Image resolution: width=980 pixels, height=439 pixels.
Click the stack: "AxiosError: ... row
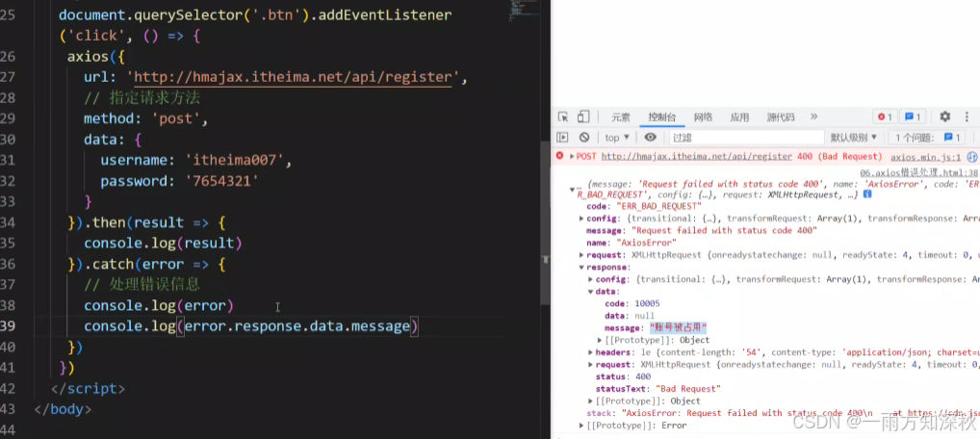click(x=782, y=413)
